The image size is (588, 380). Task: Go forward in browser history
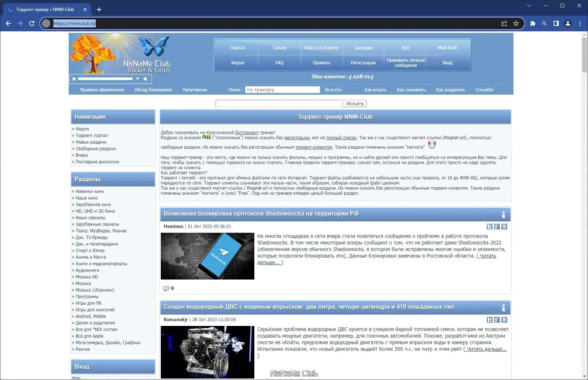[20, 23]
